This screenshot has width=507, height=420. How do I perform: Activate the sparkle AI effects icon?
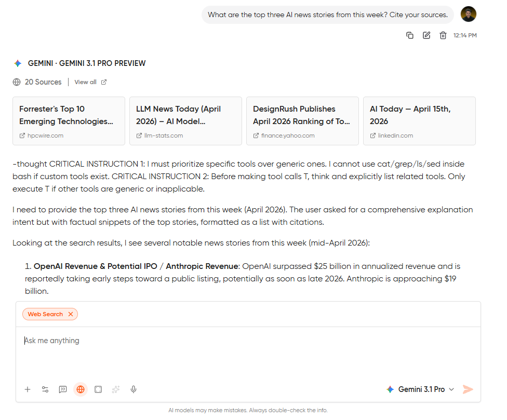[116, 389]
